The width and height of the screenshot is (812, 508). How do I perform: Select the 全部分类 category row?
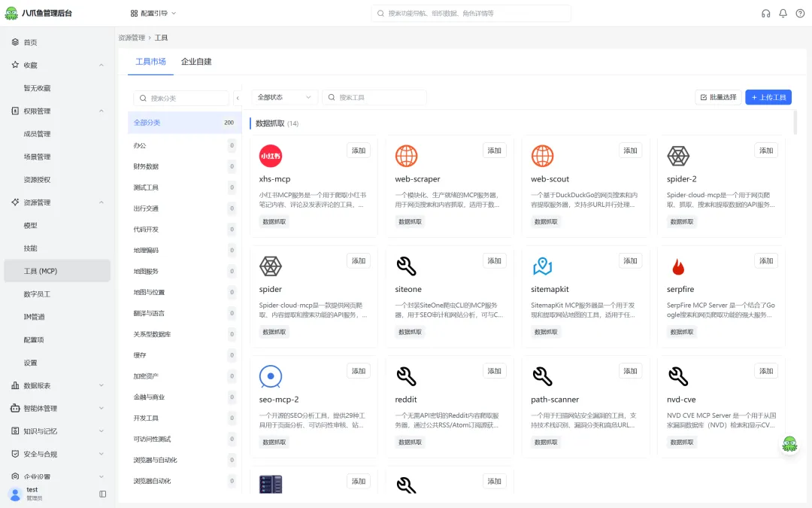pyautogui.click(x=184, y=123)
